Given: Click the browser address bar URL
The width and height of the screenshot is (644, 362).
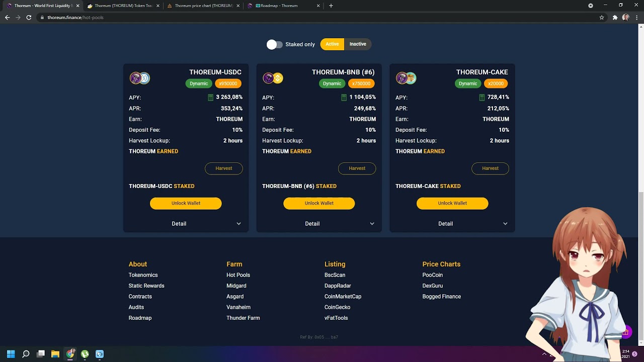Looking at the screenshot, I should tap(75, 17).
